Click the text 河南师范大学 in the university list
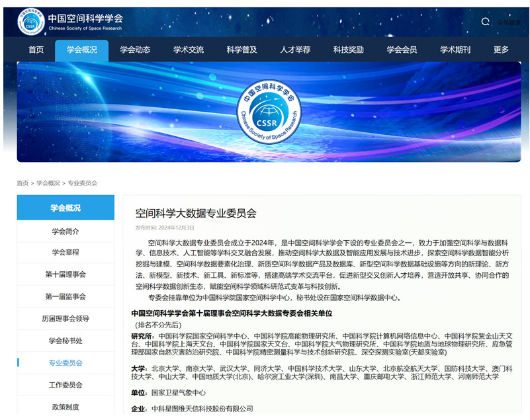Image resolution: width=530 pixels, height=420 pixels. tap(478, 376)
